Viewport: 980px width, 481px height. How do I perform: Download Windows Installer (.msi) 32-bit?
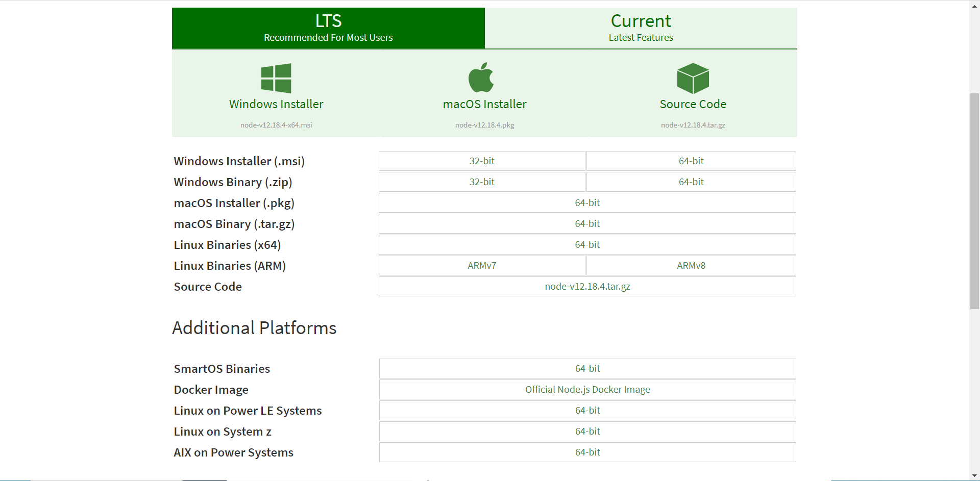click(482, 161)
